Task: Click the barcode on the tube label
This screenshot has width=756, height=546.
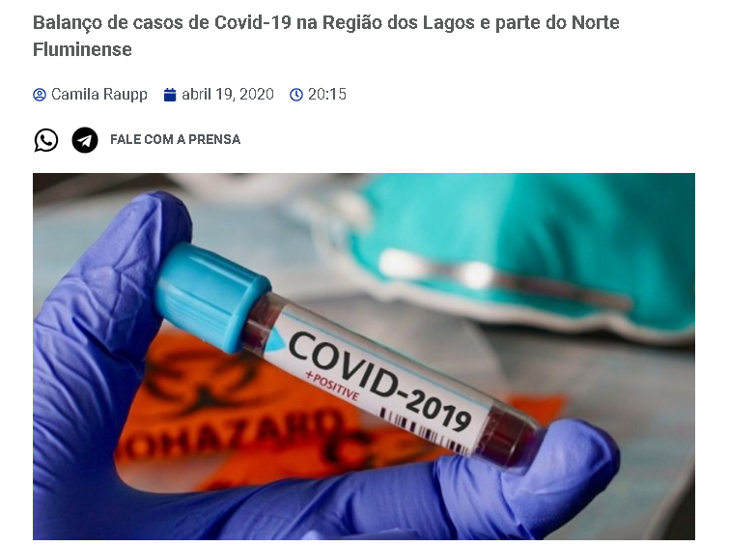Action: pyautogui.click(x=424, y=431)
